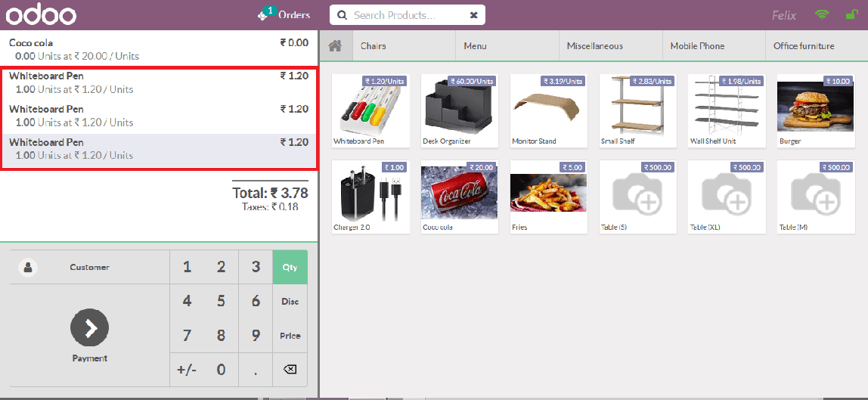Add Whiteboard Pen product to the order
This screenshot has width=868, height=400.
tap(371, 110)
